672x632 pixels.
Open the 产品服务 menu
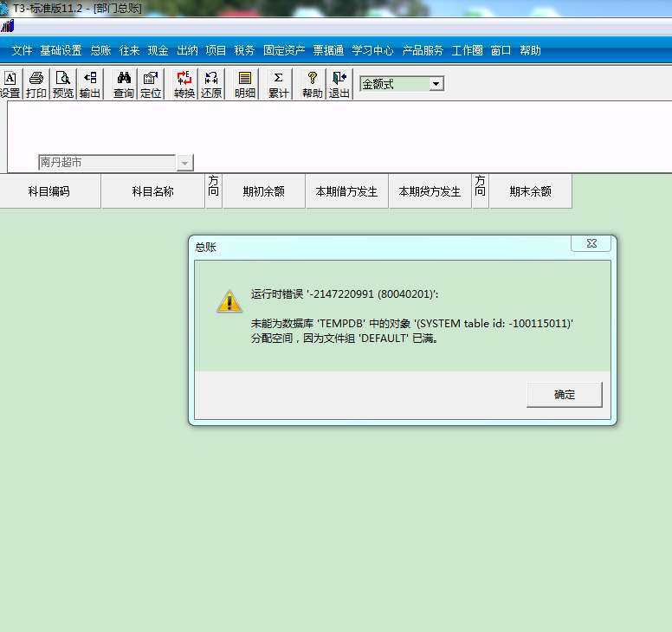[x=423, y=50]
